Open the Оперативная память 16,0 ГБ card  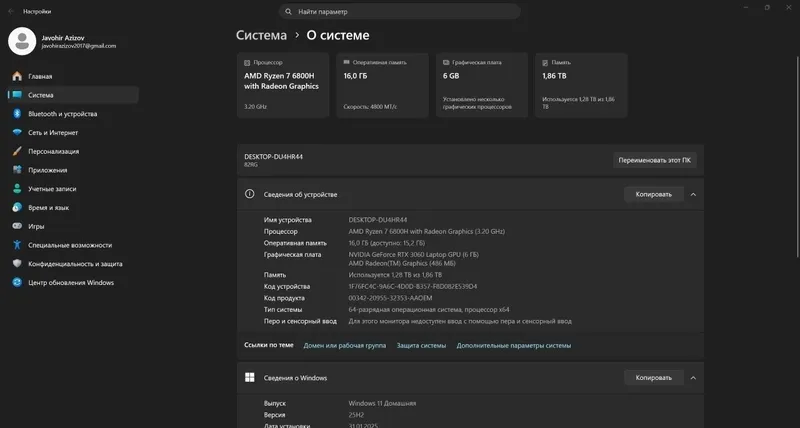click(x=382, y=85)
